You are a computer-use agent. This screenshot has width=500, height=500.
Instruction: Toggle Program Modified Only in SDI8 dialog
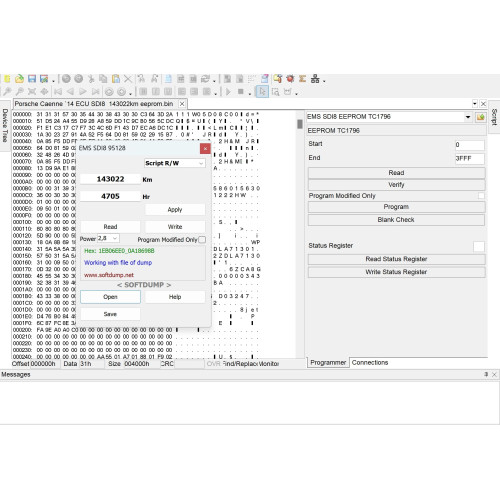pyautogui.click(x=202, y=240)
